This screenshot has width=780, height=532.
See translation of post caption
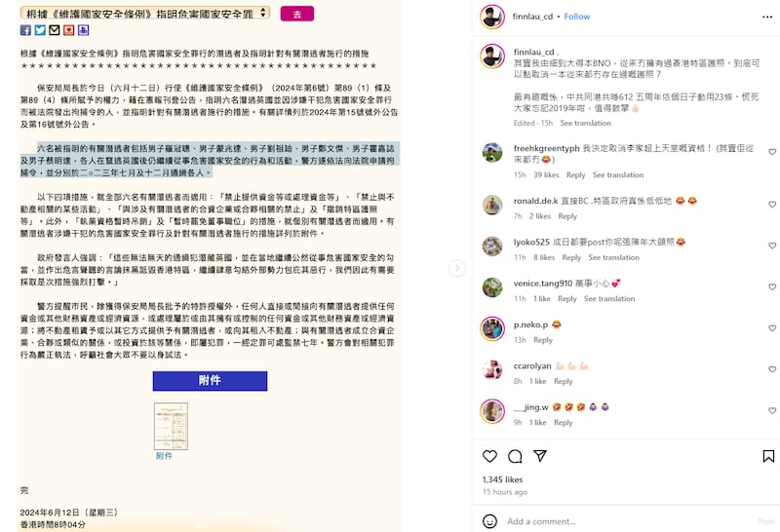585,123
